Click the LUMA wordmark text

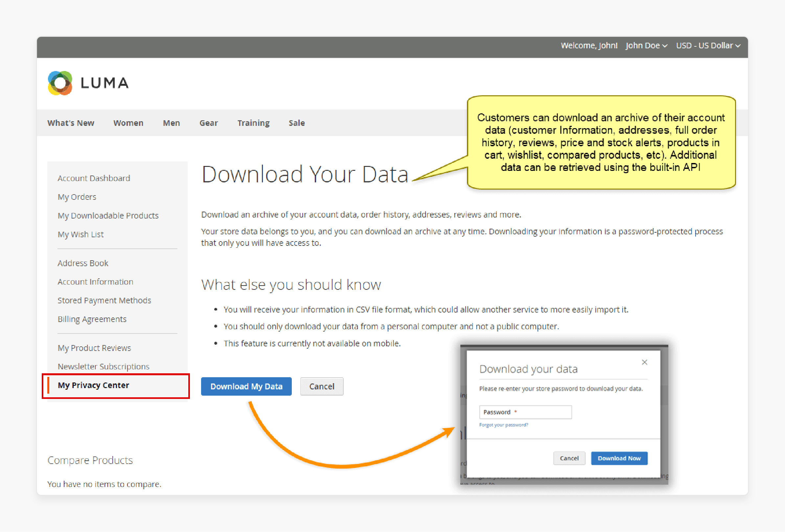click(105, 83)
